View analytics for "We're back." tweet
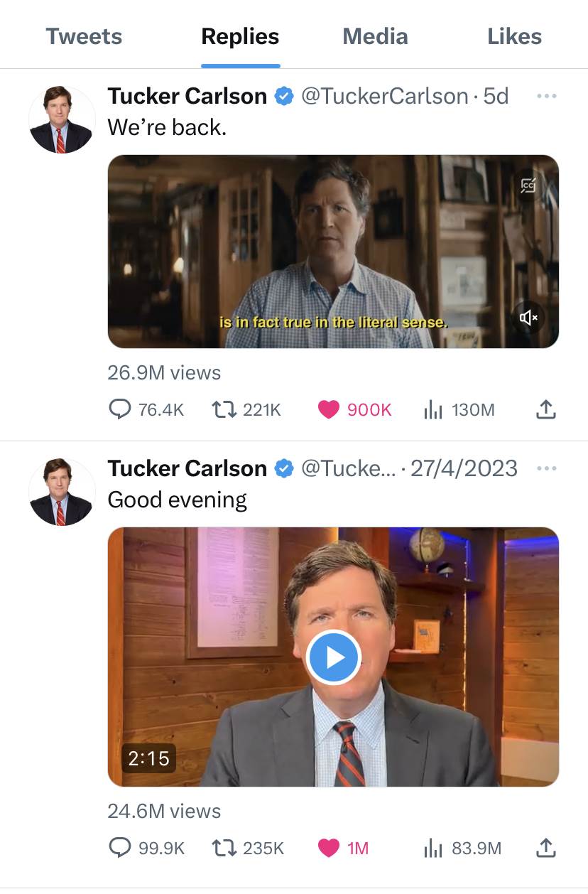The width and height of the screenshot is (588, 894). 433,409
